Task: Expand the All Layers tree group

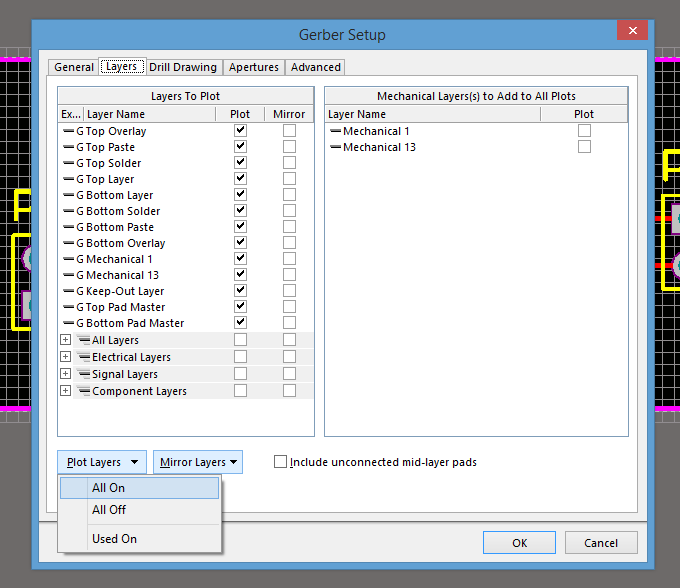Action: tap(65, 340)
